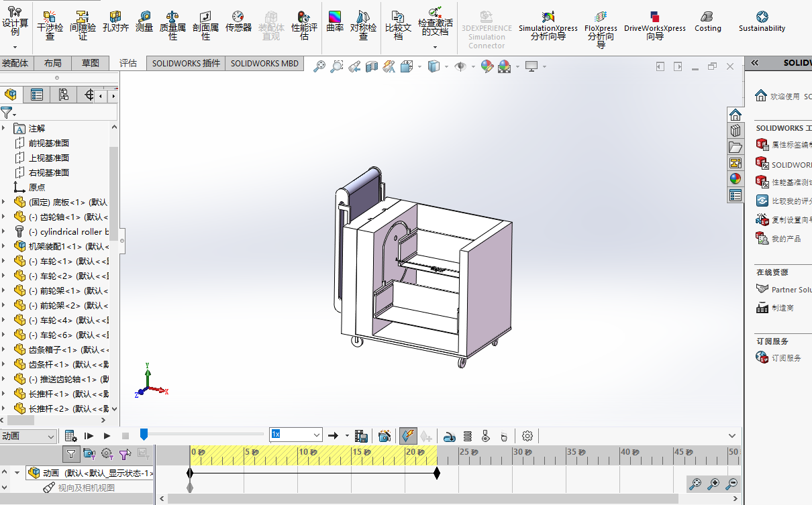The height and width of the screenshot is (505, 812).
Task: Toggle hide/show items eye icon
Action: (x=460, y=66)
